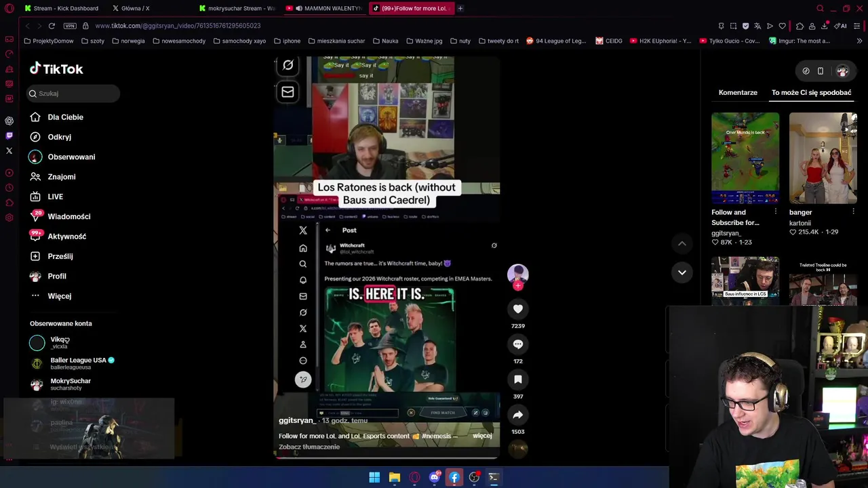The width and height of the screenshot is (868, 488).
Task: Open profile avatar menu at top right
Action: (x=842, y=71)
